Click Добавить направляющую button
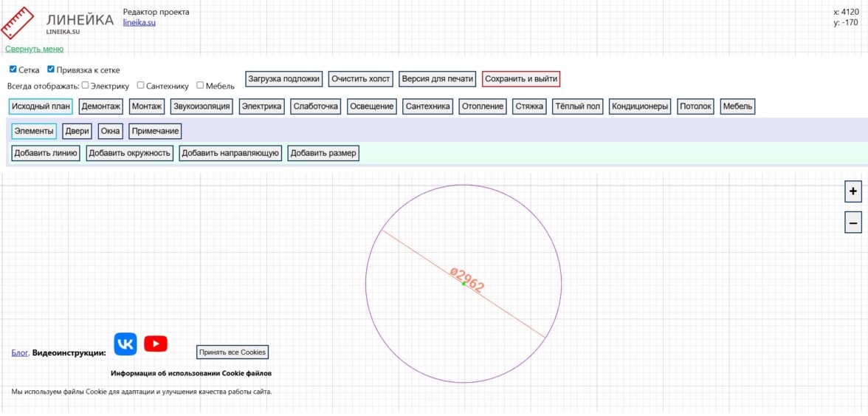Image resolution: width=868 pixels, height=416 pixels. pyautogui.click(x=230, y=154)
